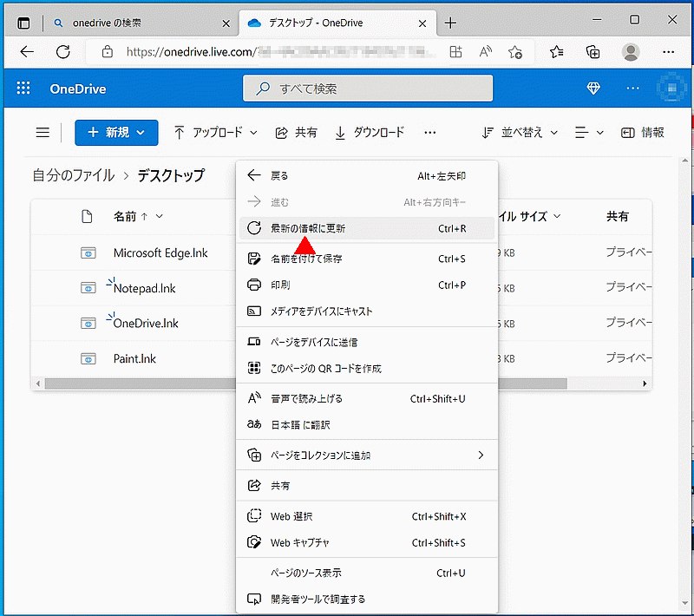Click the すべて検索 search box
The height and width of the screenshot is (616, 694).
point(367,88)
